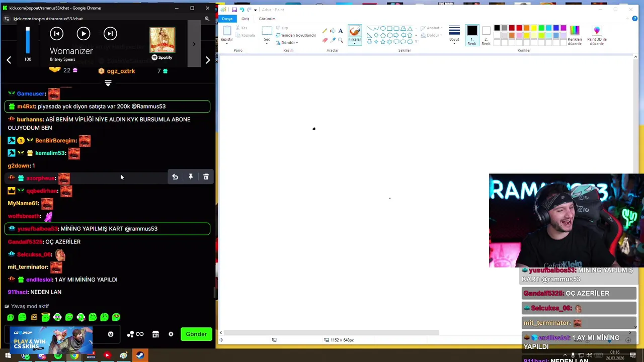Open the emoji picker in chat input
Image resolution: width=644 pixels, height=362 pixels.
tap(111, 334)
